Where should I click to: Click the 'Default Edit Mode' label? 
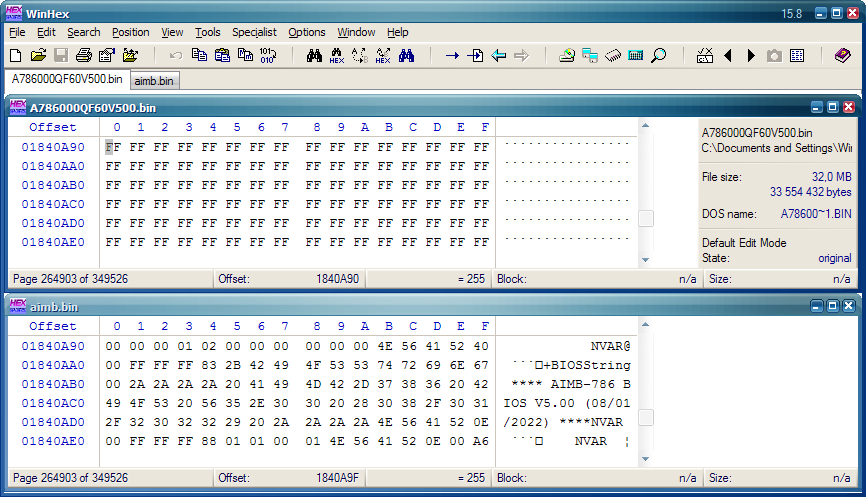point(744,243)
